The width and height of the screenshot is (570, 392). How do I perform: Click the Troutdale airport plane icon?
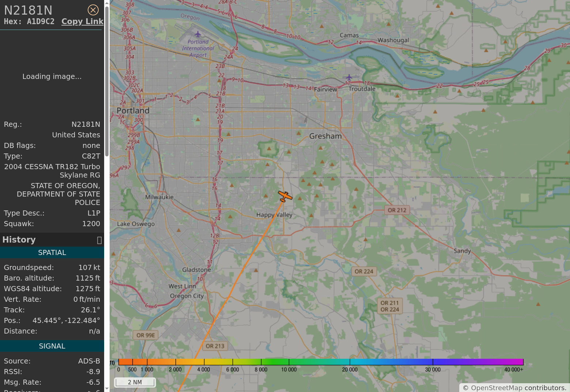tap(349, 77)
